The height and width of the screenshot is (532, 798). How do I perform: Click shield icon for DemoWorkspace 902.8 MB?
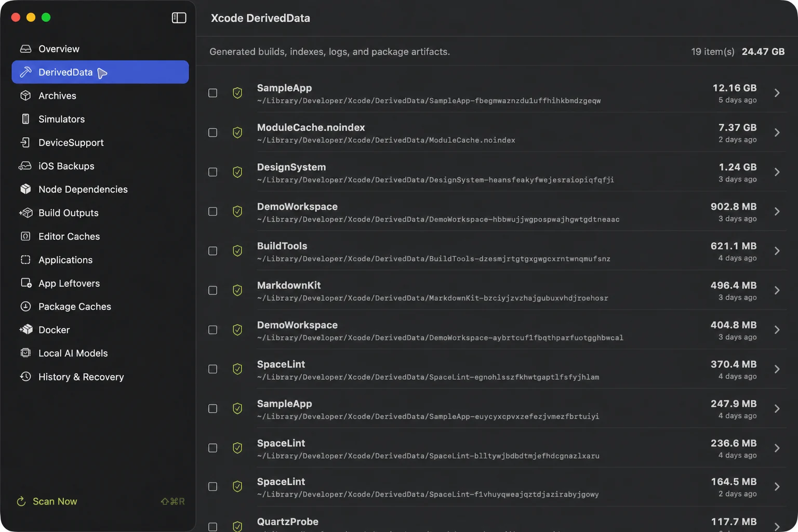(237, 211)
